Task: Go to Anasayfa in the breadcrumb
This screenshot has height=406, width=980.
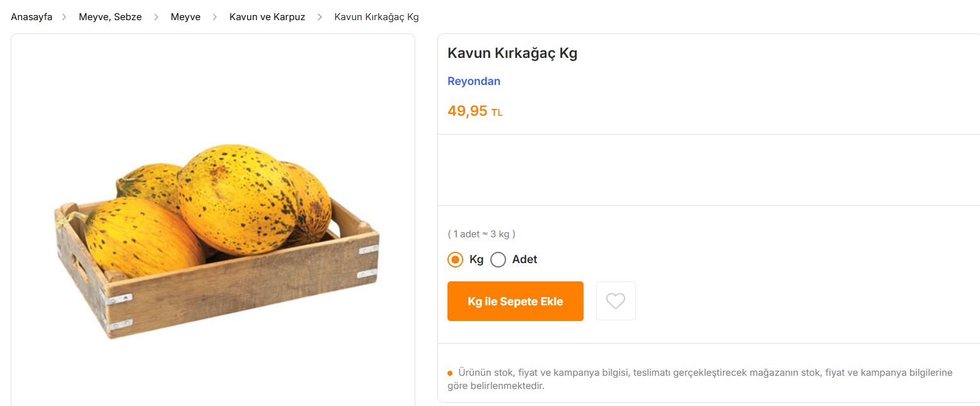Action: (32, 17)
